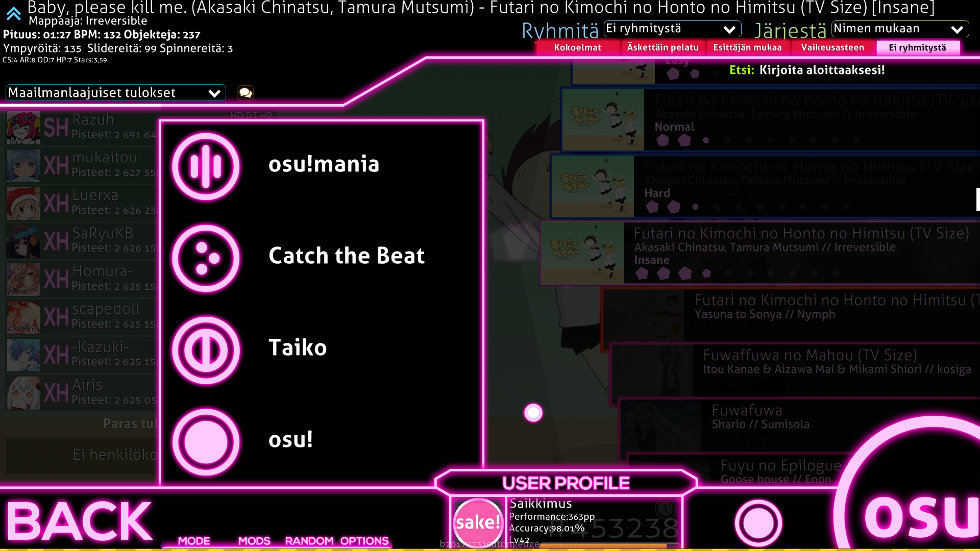Select the Catch the Beat mode icon
Image resolution: width=980 pixels, height=551 pixels.
click(206, 258)
